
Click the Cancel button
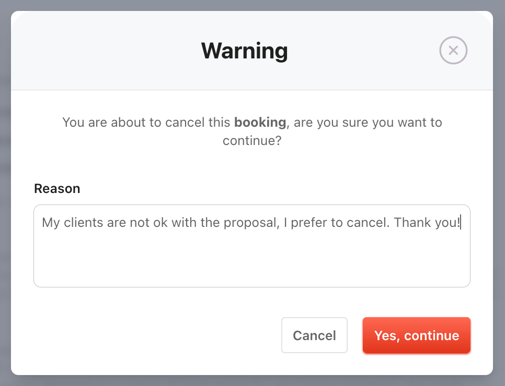314,335
